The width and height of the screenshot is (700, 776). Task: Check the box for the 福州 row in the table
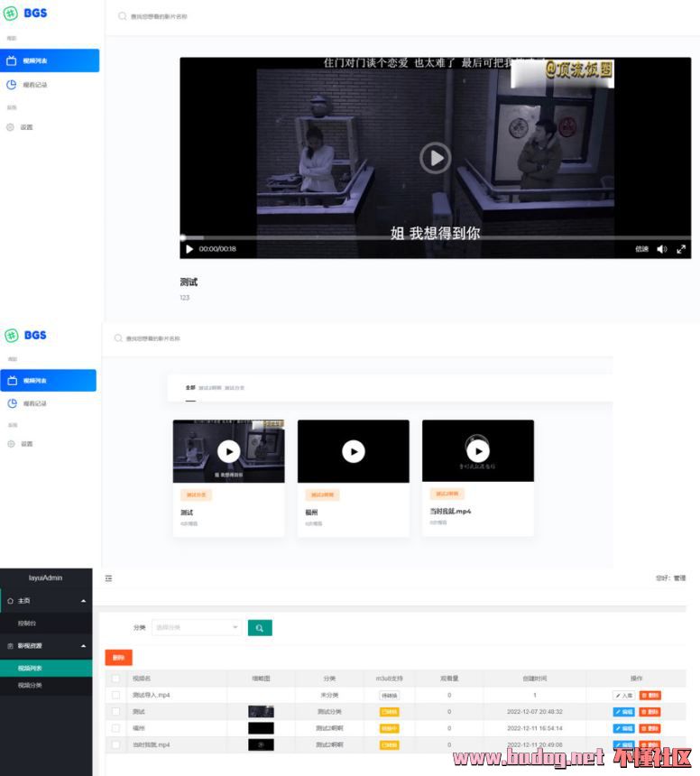[x=115, y=728]
